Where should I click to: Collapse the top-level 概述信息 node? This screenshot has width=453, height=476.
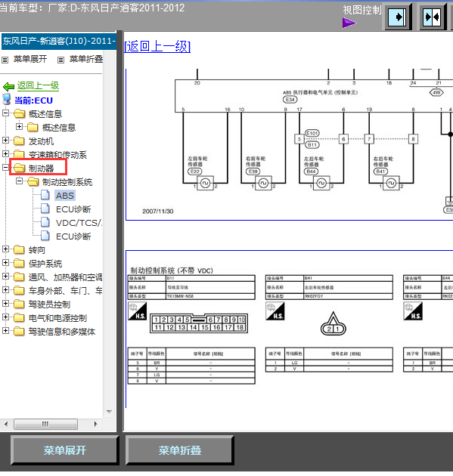(x=5, y=113)
